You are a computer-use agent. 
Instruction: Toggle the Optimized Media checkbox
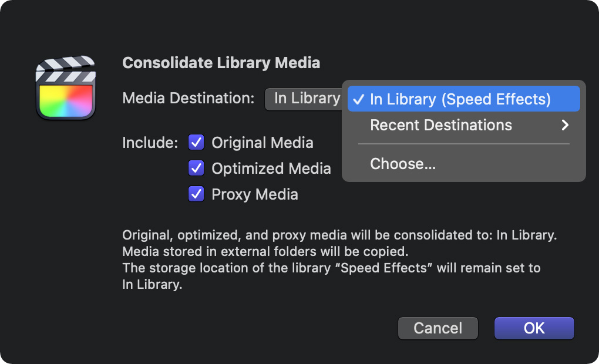click(196, 168)
